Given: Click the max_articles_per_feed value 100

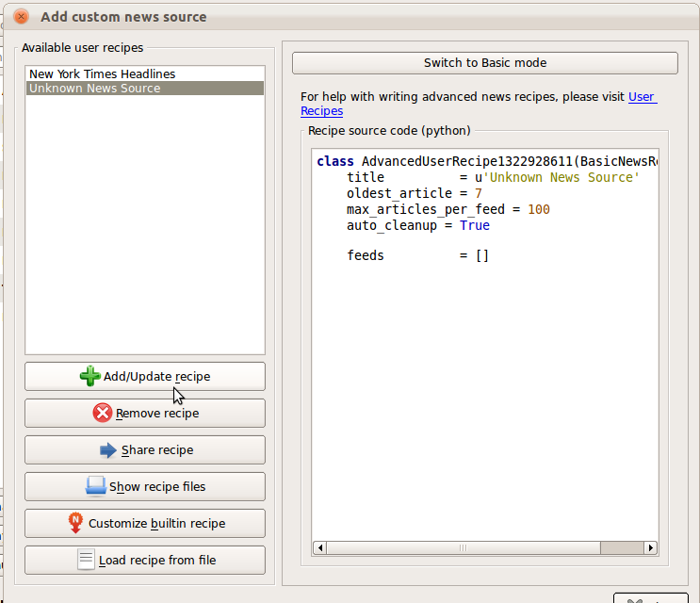Looking at the screenshot, I should click(x=538, y=209).
